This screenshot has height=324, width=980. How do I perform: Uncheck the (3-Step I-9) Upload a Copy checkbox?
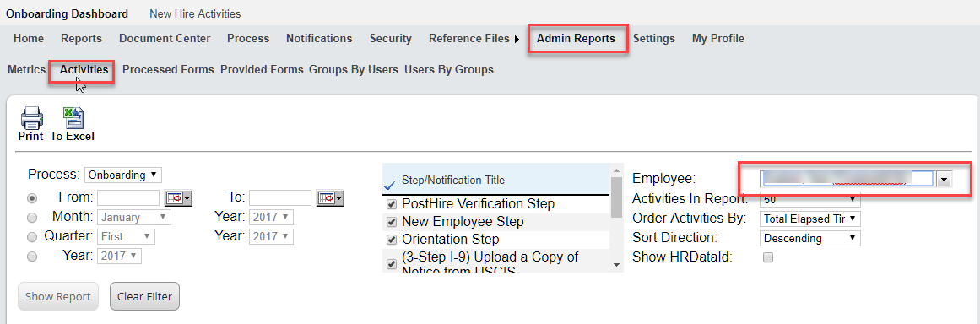[x=392, y=264]
